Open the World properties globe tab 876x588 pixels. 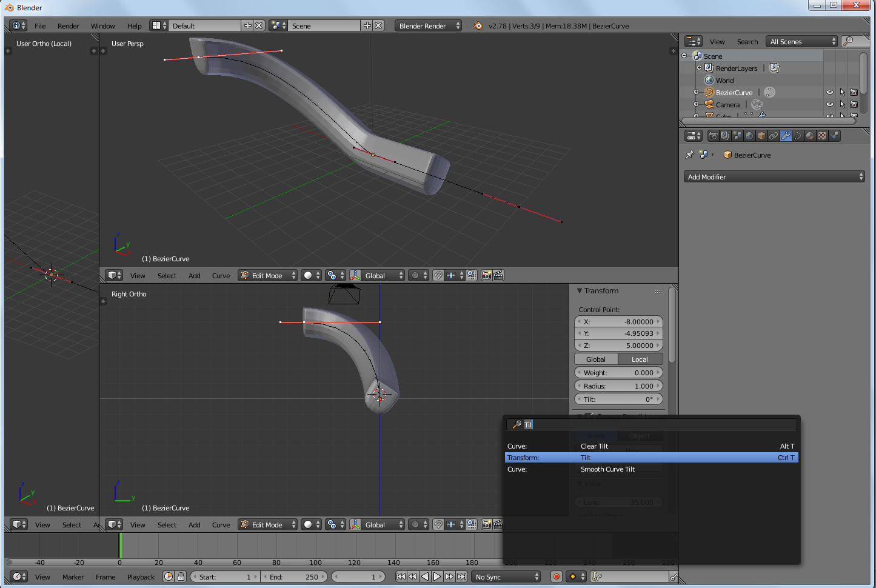coord(749,136)
